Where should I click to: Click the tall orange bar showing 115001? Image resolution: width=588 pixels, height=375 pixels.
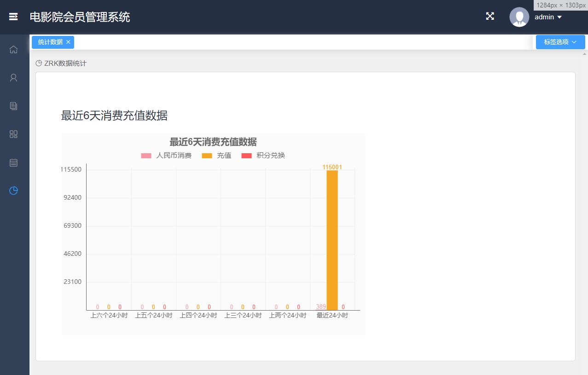pyautogui.click(x=332, y=239)
